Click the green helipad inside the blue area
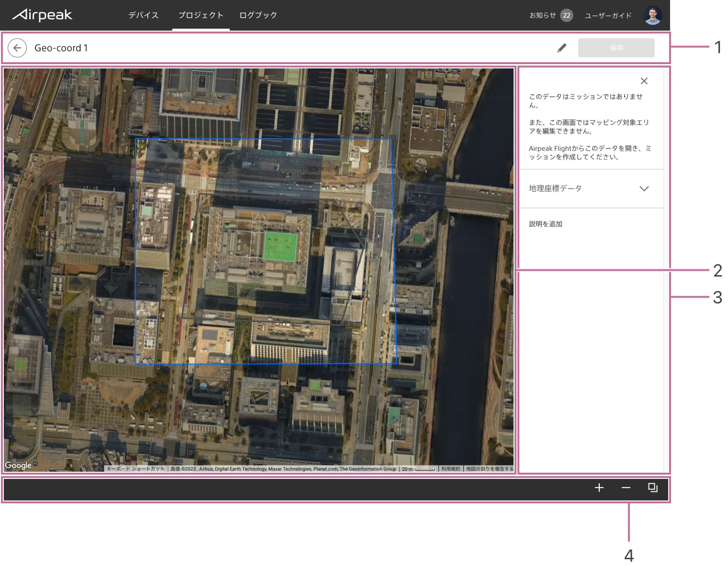Image resolution: width=728 pixels, height=566 pixels. click(x=280, y=246)
